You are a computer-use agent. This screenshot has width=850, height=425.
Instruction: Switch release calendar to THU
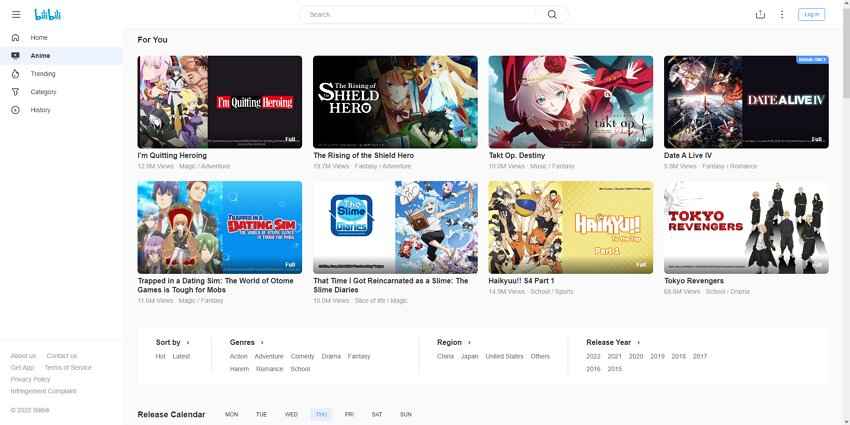point(321,414)
